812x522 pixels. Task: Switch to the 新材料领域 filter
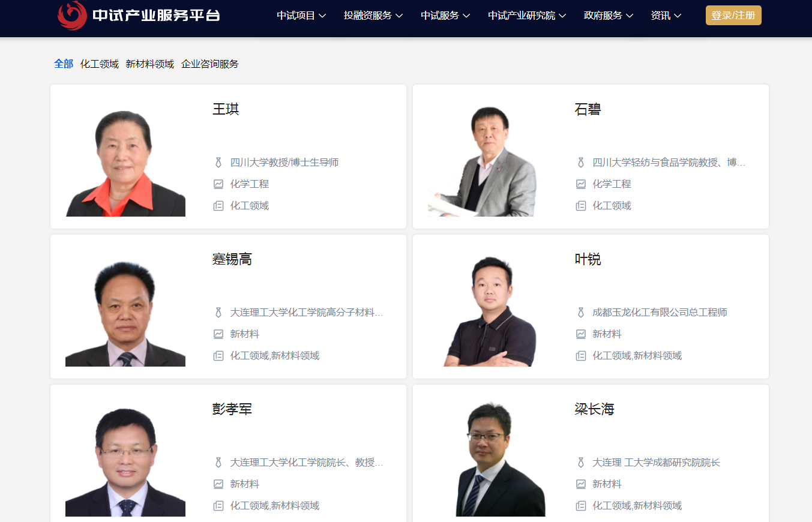[150, 64]
